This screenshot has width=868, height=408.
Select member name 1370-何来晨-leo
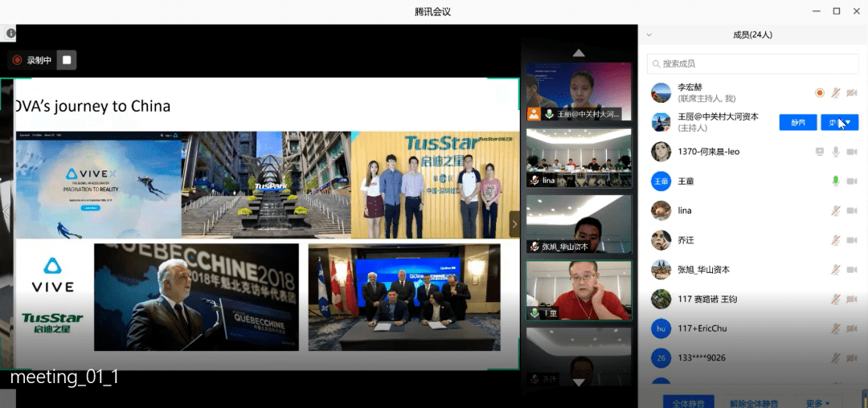[x=709, y=152]
